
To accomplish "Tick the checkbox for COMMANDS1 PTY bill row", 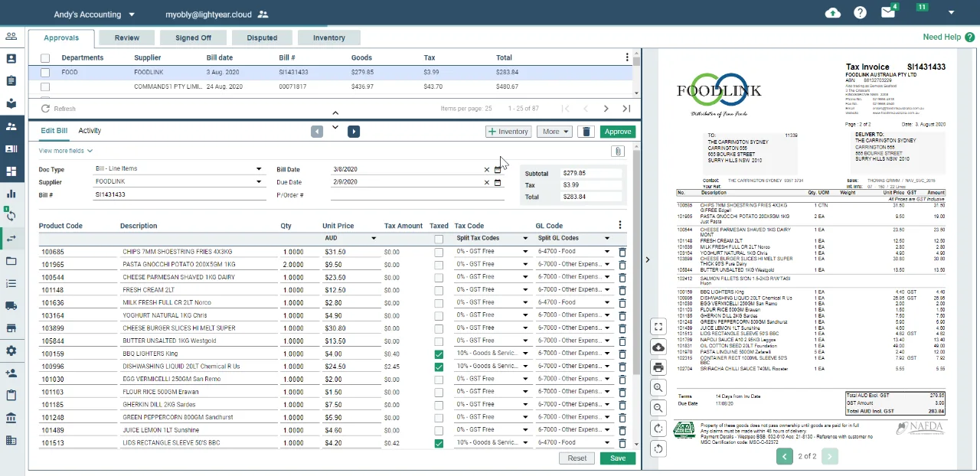I will click(x=45, y=87).
